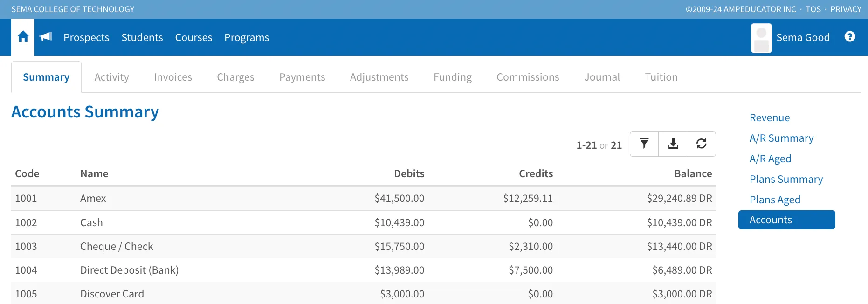
Task: Switch to the Invoices tab
Action: 173,77
